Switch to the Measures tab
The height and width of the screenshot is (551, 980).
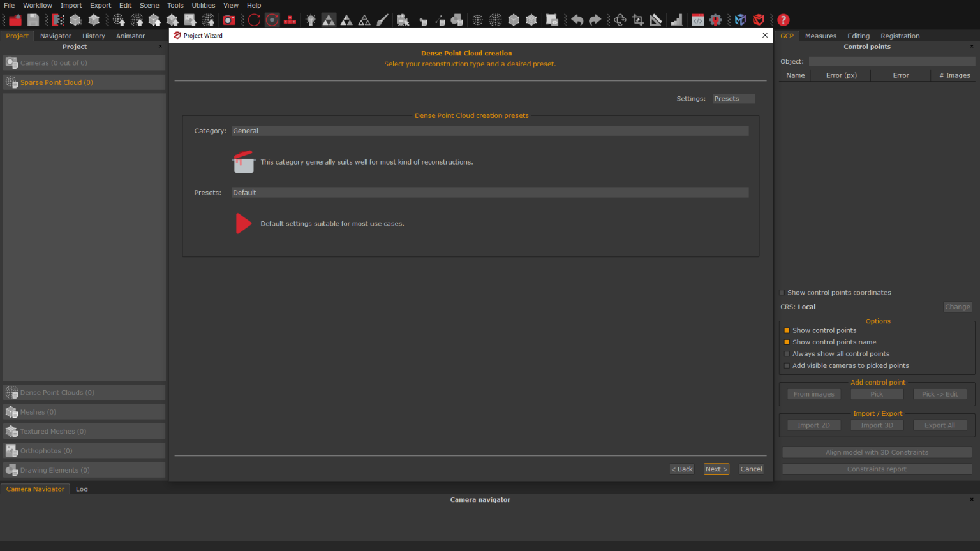(820, 36)
